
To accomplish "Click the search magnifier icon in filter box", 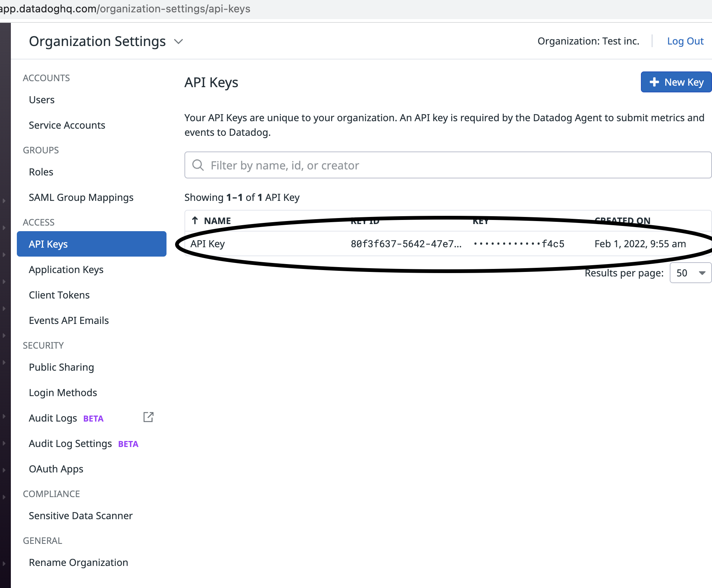I will (x=198, y=165).
